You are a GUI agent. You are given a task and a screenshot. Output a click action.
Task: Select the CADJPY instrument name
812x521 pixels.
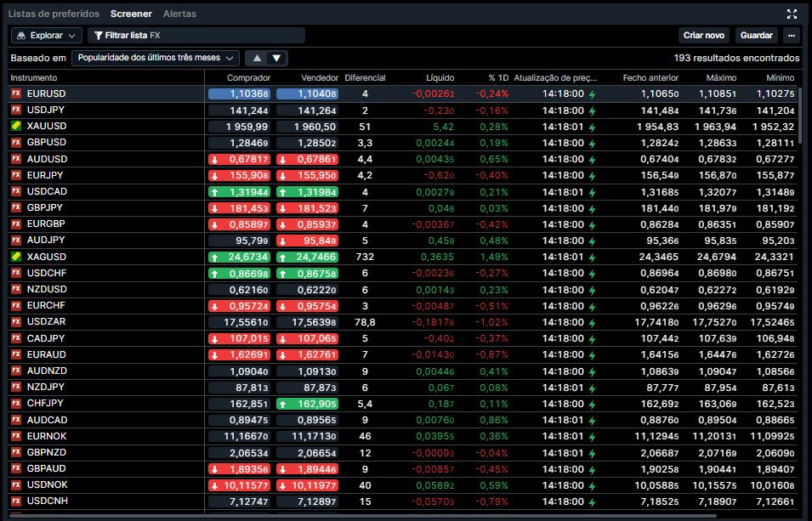46,338
